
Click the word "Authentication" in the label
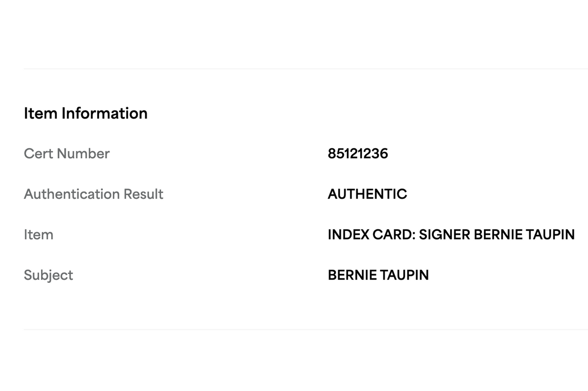point(72,194)
